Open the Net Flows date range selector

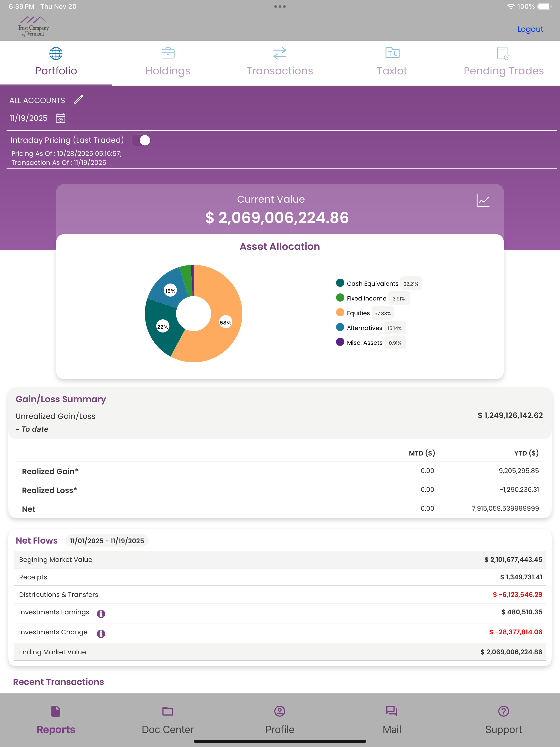click(107, 541)
